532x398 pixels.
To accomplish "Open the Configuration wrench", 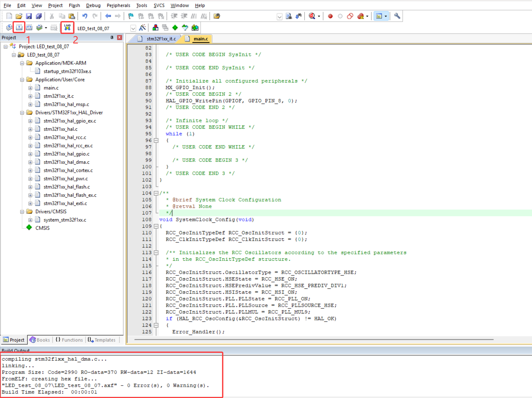I will 397,16.
